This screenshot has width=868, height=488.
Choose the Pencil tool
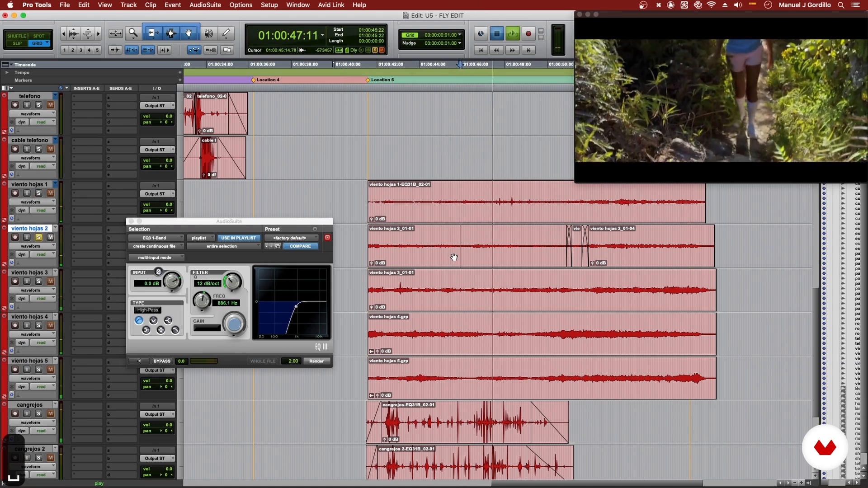tap(226, 33)
